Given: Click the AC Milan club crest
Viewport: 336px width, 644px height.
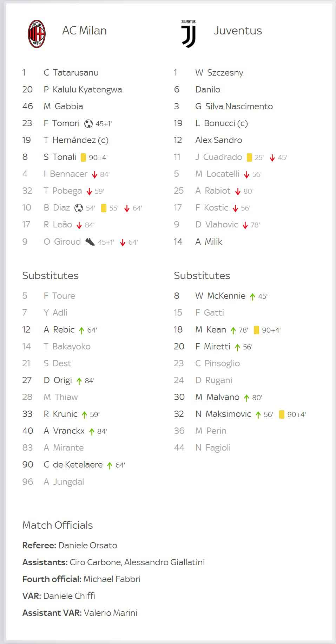Looking at the screenshot, I should click(x=37, y=34).
